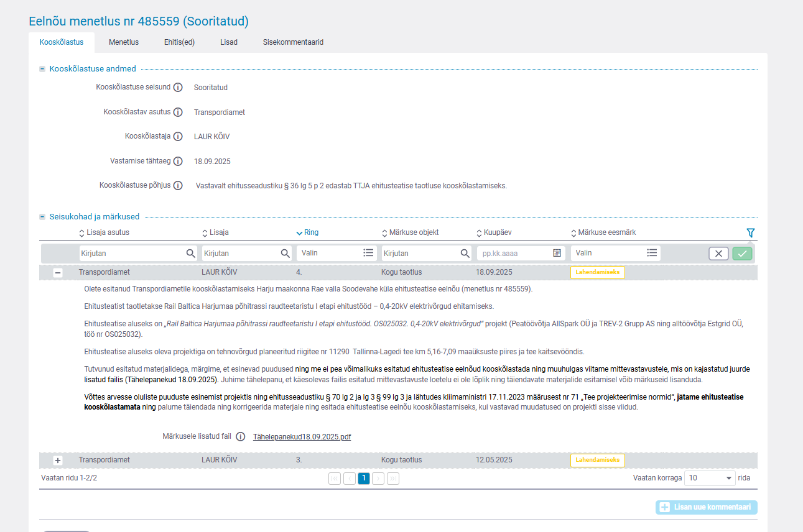Collapse the expanded 18.09.2025 comment row
Image resolution: width=803 pixels, height=532 pixels.
tap(58, 272)
